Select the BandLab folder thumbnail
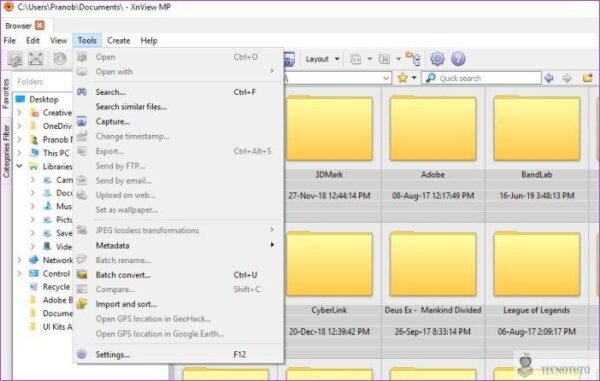 click(537, 129)
